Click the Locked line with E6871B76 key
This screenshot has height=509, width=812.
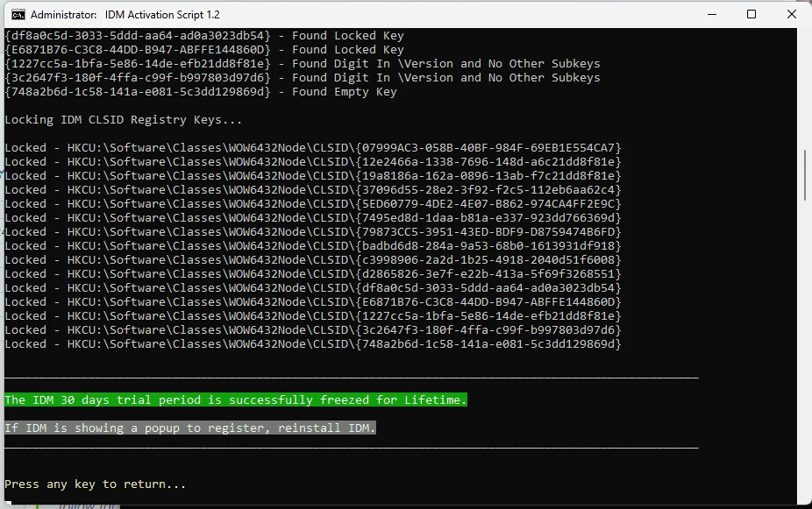click(313, 301)
